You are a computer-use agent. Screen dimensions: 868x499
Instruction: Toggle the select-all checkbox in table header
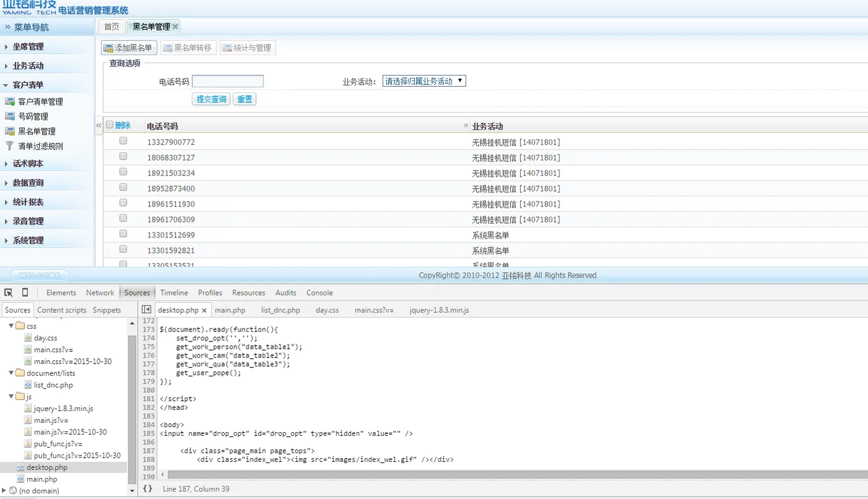pos(110,125)
